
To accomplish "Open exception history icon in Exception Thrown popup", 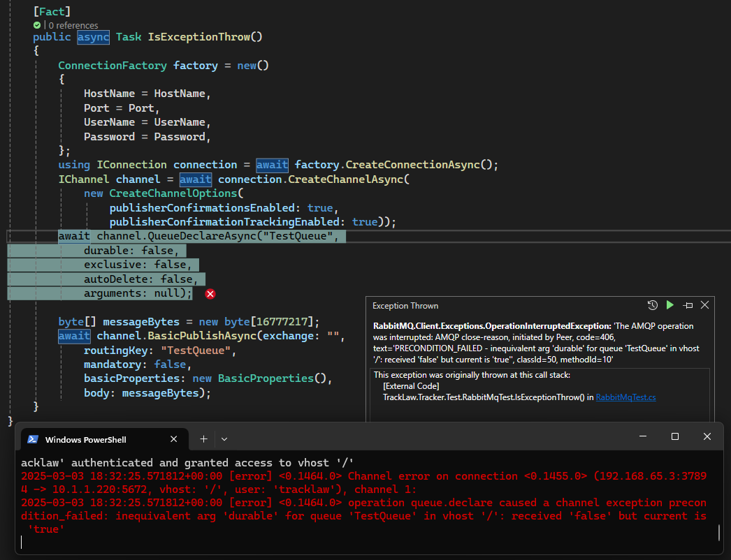I will click(x=653, y=305).
